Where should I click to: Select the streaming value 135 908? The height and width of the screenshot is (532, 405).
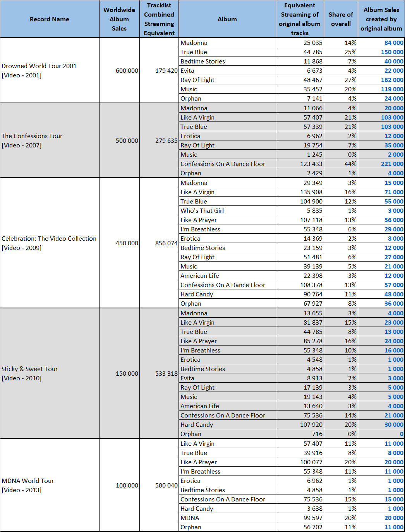click(300, 192)
